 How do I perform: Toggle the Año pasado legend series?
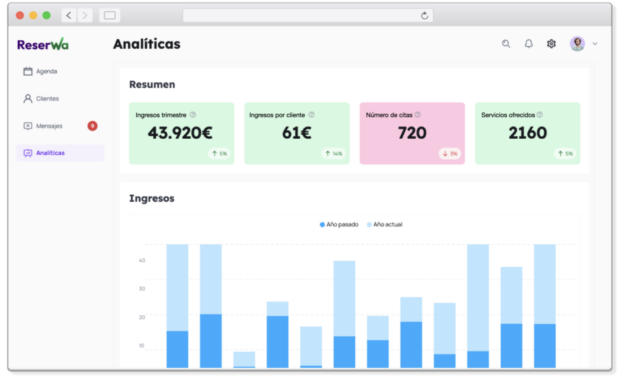pyautogui.click(x=339, y=225)
